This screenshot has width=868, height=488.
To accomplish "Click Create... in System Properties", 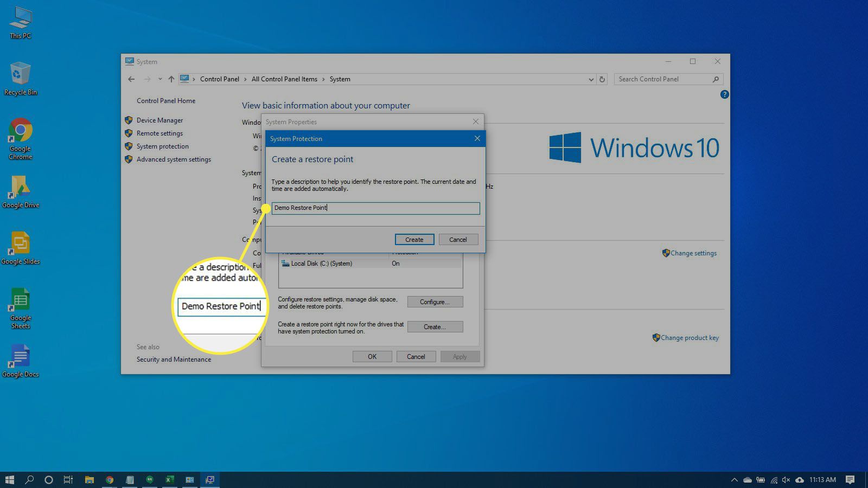I will point(435,327).
